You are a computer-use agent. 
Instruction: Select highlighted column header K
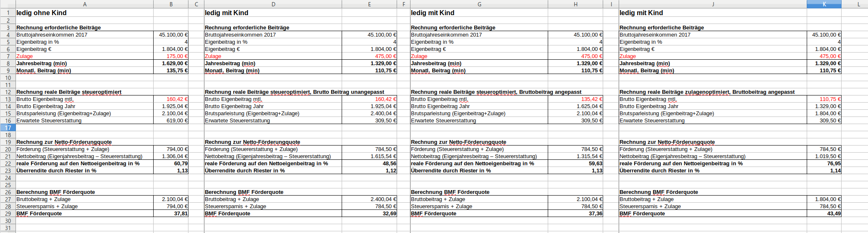pyautogui.click(x=824, y=4)
